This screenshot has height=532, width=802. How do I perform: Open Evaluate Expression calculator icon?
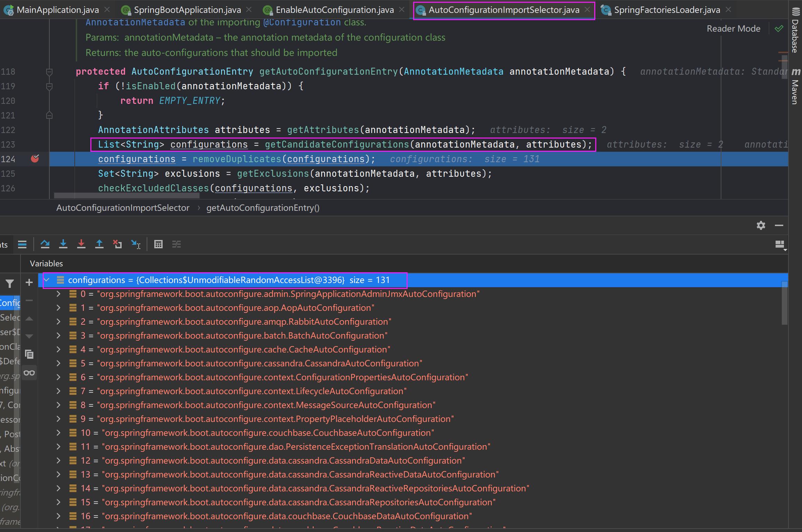click(x=158, y=244)
